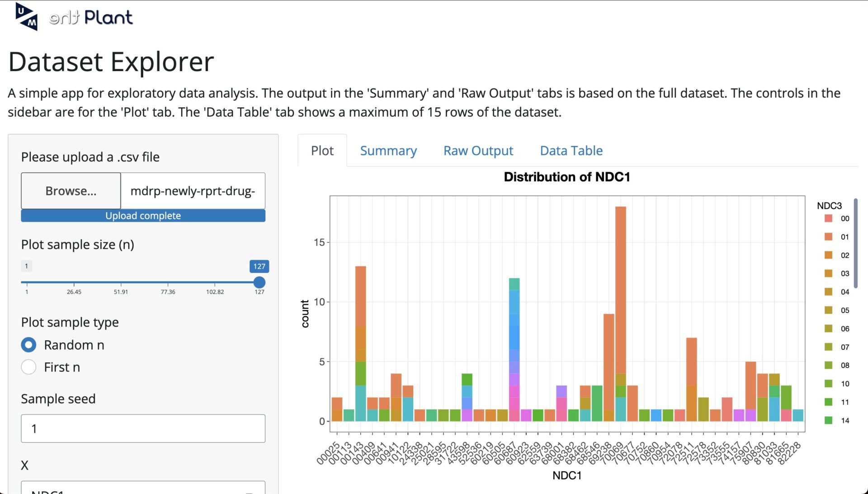Click the legend swatch for 11

click(829, 402)
